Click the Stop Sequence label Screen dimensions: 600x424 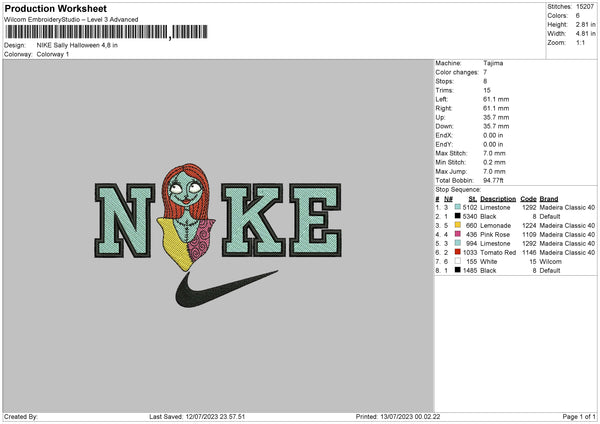(x=458, y=190)
